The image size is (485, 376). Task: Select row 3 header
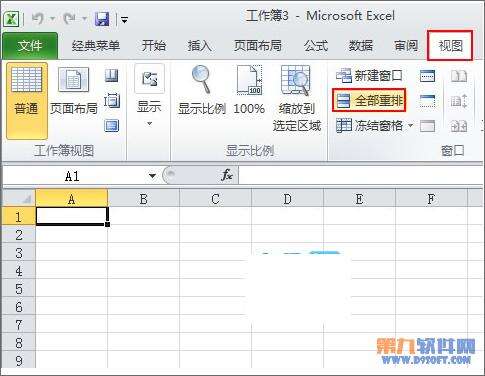tap(19, 253)
